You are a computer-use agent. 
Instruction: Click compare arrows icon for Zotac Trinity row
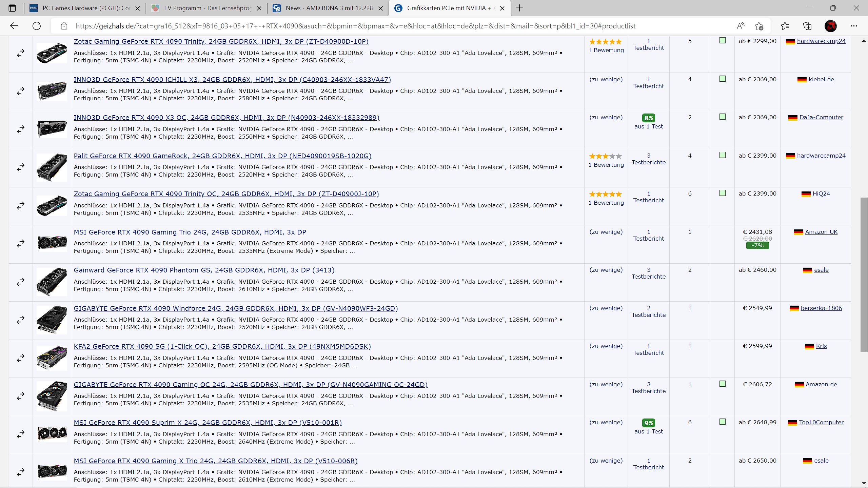coord(21,53)
